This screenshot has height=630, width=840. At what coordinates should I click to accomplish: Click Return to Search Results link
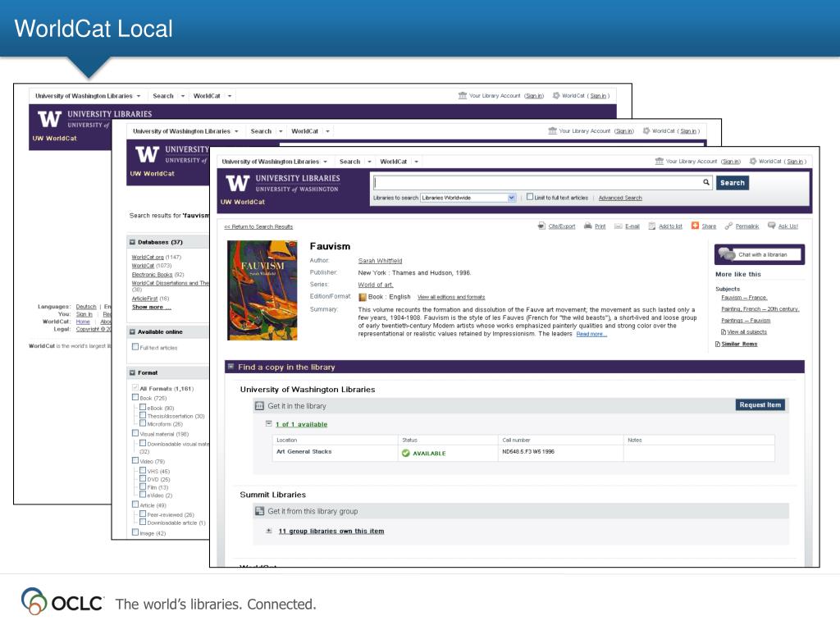pyautogui.click(x=258, y=226)
